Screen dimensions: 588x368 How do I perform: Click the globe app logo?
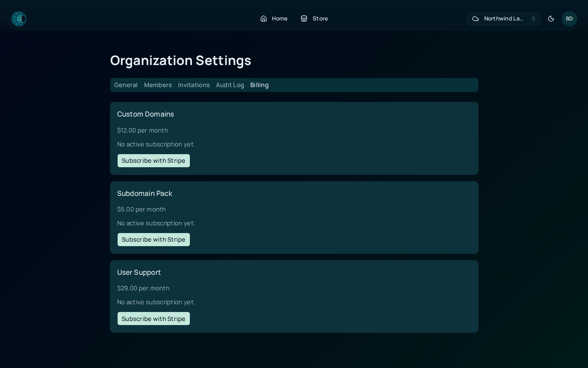(x=19, y=19)
